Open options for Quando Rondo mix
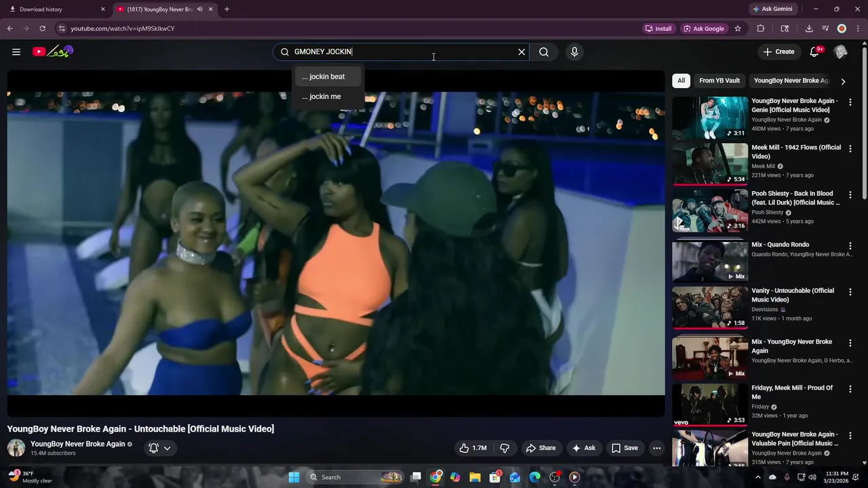This screenshot has height=488, width=868. click(850, 246)
